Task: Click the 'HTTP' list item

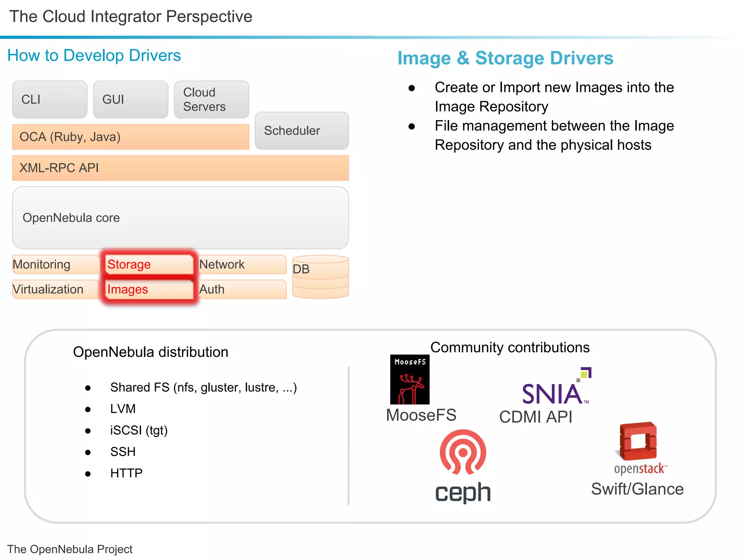Action: (126, 473)
